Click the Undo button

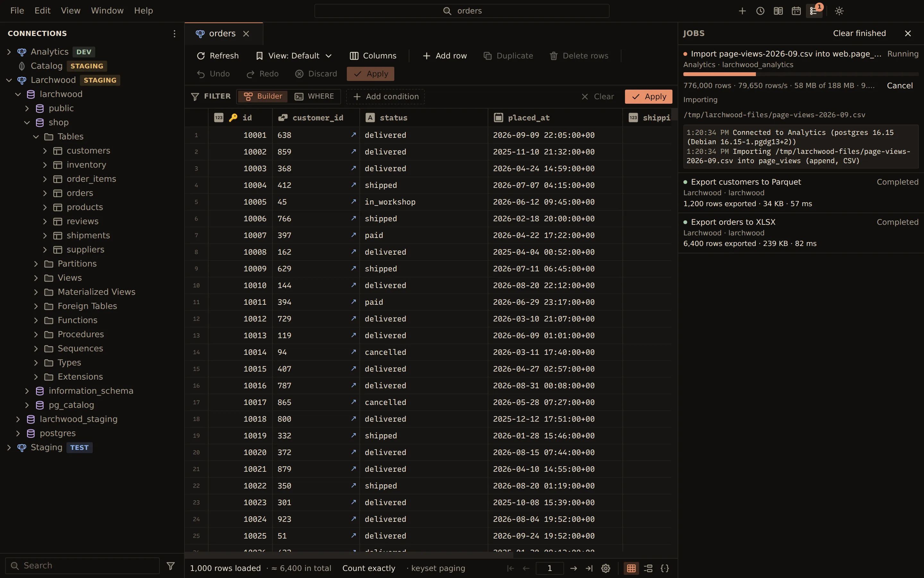213,74
